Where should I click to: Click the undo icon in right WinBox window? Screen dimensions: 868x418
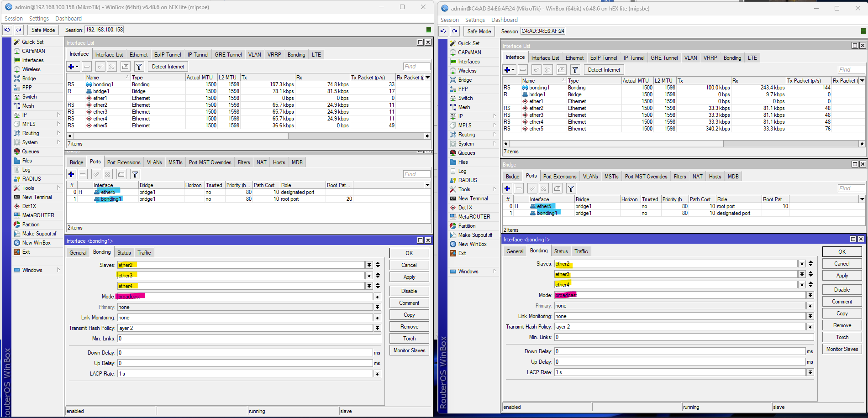pos(443,31)
